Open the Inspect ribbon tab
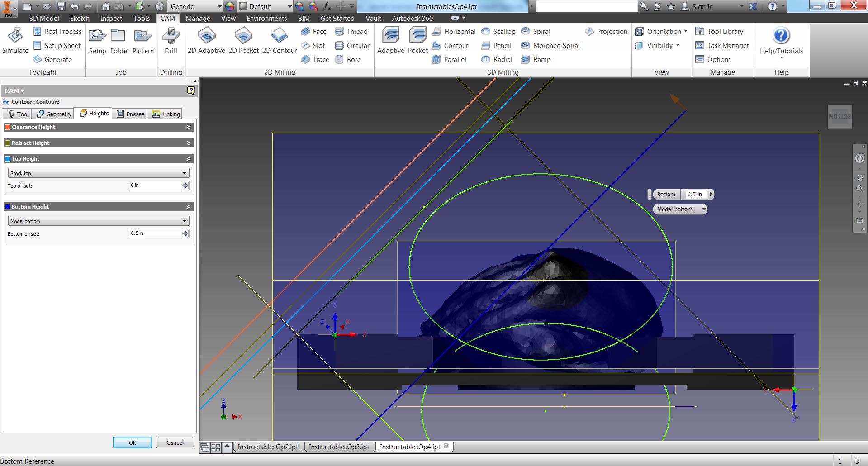Viewport: 868px width, 466px height. click(111, 19)
